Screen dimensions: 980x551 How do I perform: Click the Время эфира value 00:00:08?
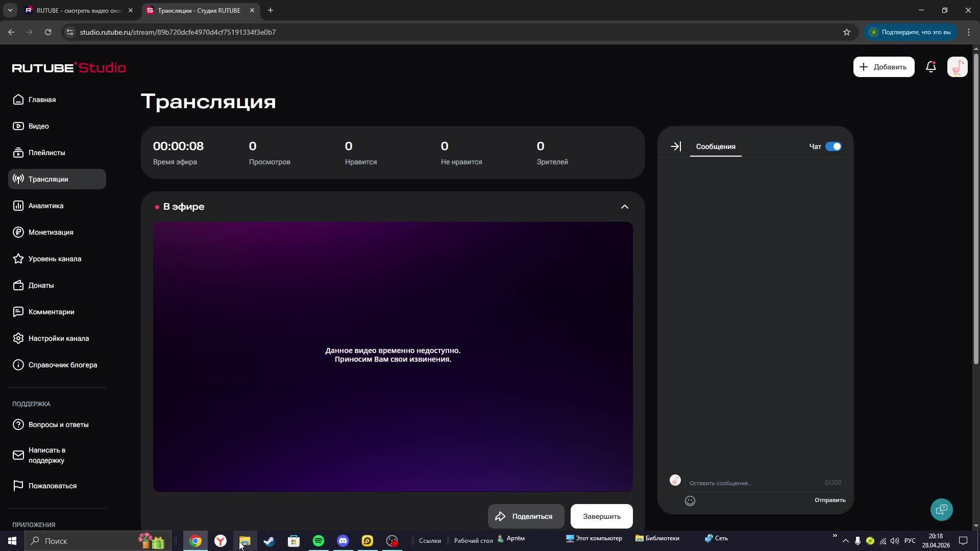178,146
